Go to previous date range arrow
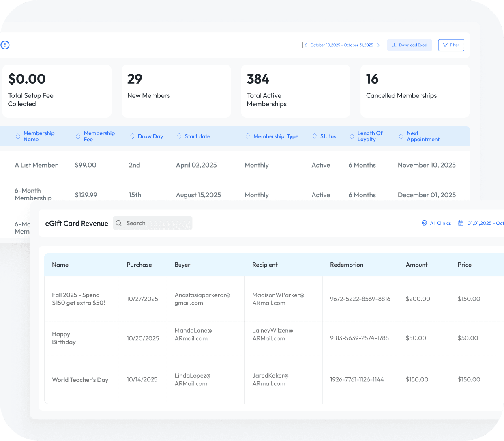504x441 pixels. [305, 45]
